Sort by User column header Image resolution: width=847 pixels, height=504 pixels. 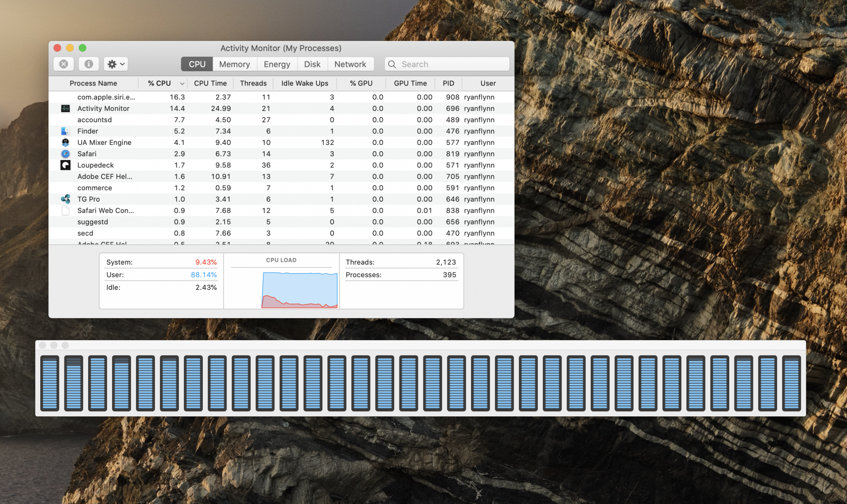488,83
